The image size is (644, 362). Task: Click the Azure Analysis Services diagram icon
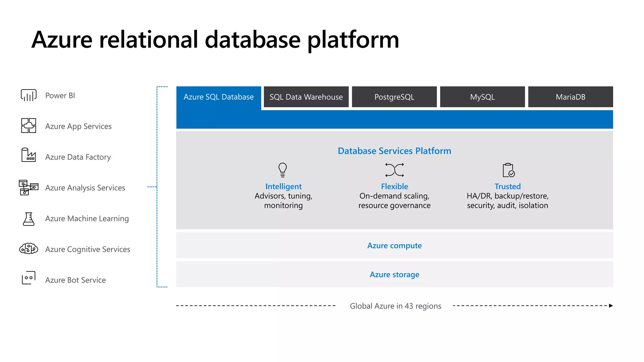tap(29, 187)
